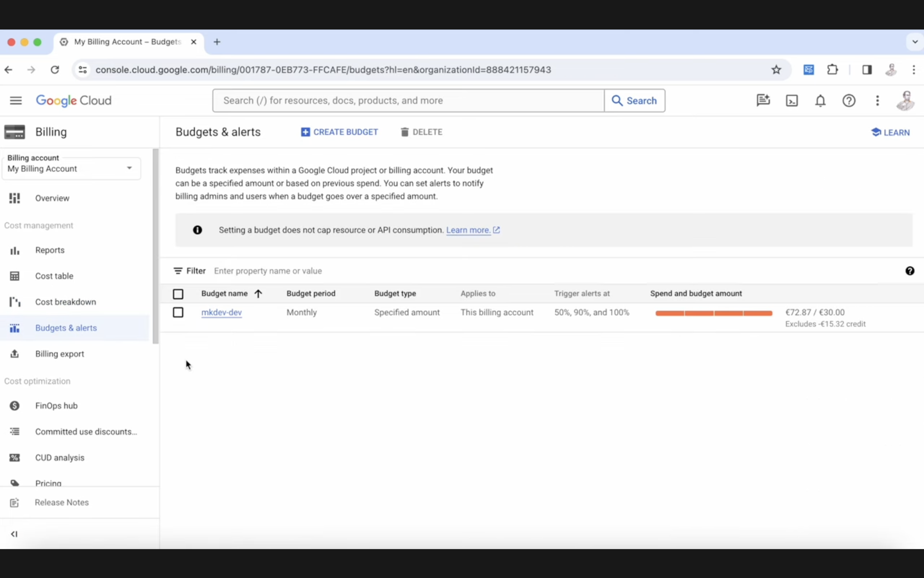Click the Search input field

[x=408, y=101]
